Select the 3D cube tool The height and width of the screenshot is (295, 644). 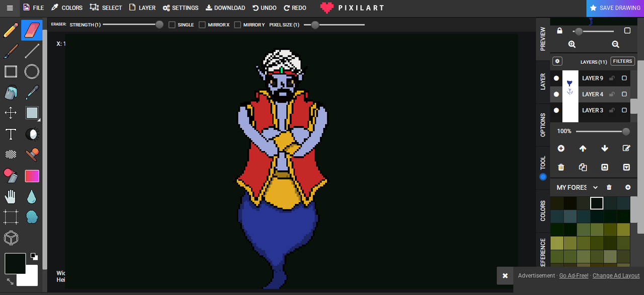[x=11, y=238]
